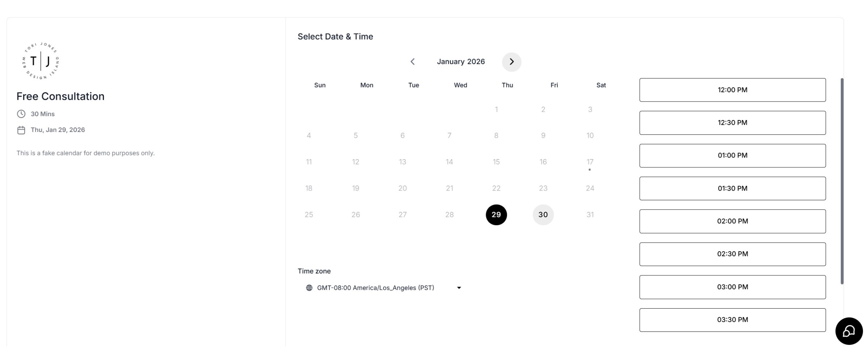
Task: Select January 30 on the calendar
Action: click(543, 215)
